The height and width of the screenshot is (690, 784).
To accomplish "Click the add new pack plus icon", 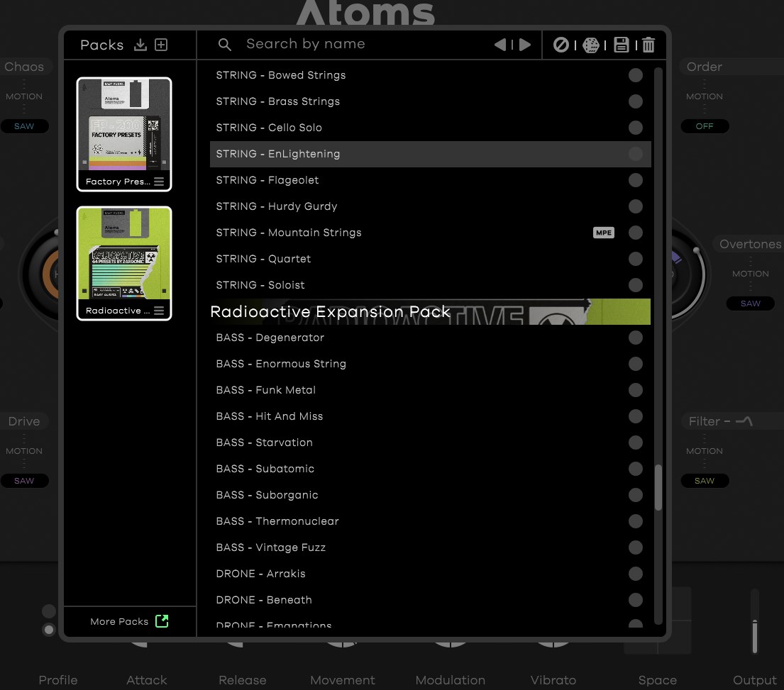I will click(161, 45).
